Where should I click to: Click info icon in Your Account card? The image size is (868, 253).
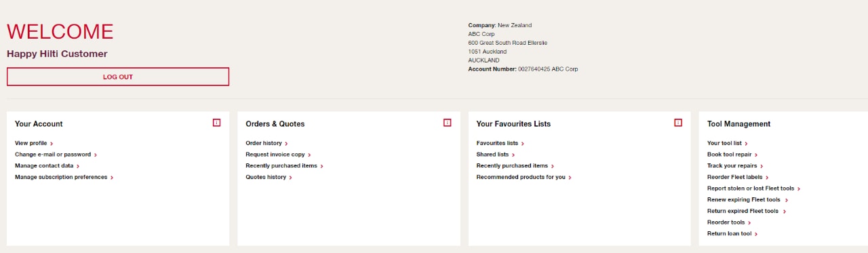point(216,123)
